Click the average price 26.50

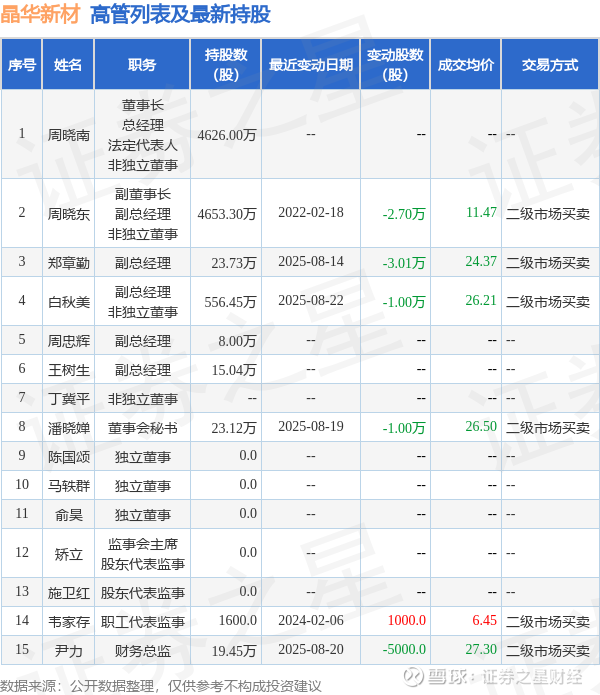pyautogui.click(x=481, y=426)
